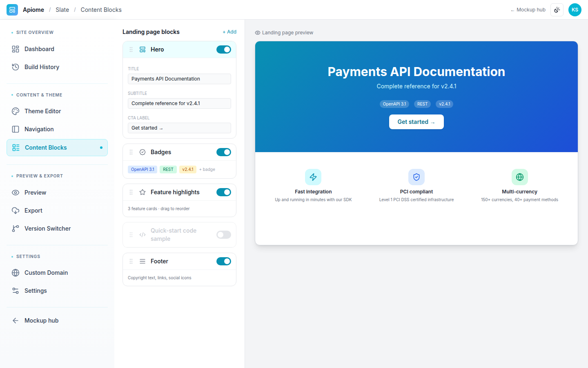
Task: Grab the Hero block drag handle
Action: coord(131,49)
